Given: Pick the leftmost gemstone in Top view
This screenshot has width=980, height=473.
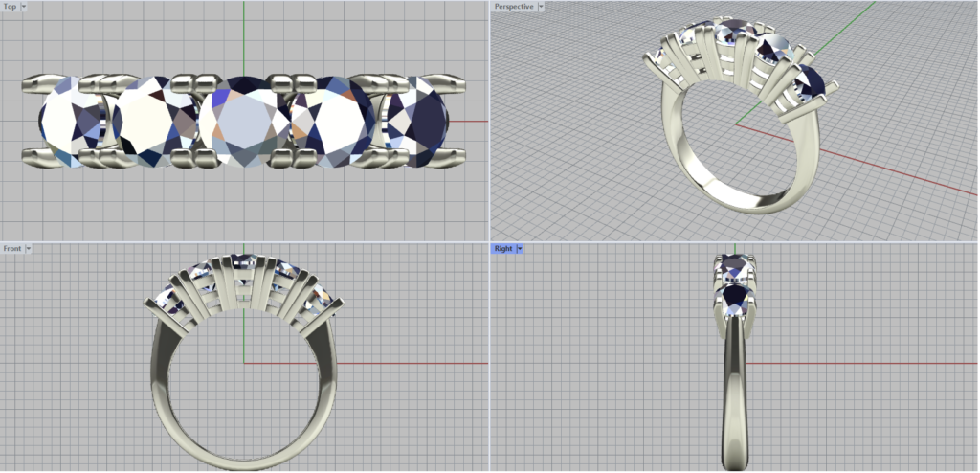Looking at the screenshot, I should [x=72, y=120].
